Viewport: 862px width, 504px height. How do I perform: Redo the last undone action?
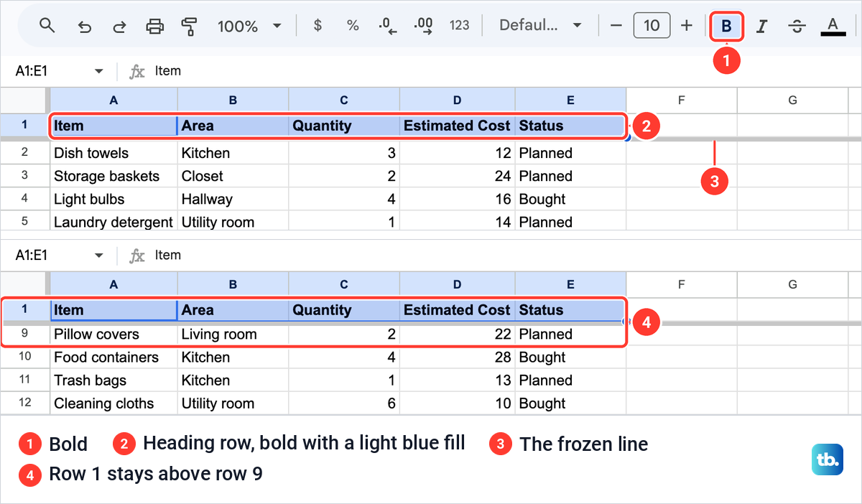click(119, 27)
